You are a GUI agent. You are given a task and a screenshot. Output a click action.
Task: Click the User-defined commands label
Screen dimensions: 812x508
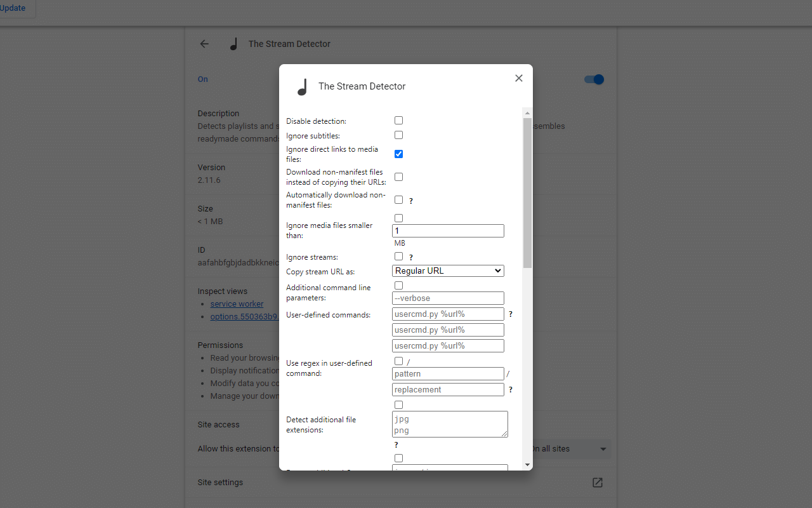(x=328, y=315)
